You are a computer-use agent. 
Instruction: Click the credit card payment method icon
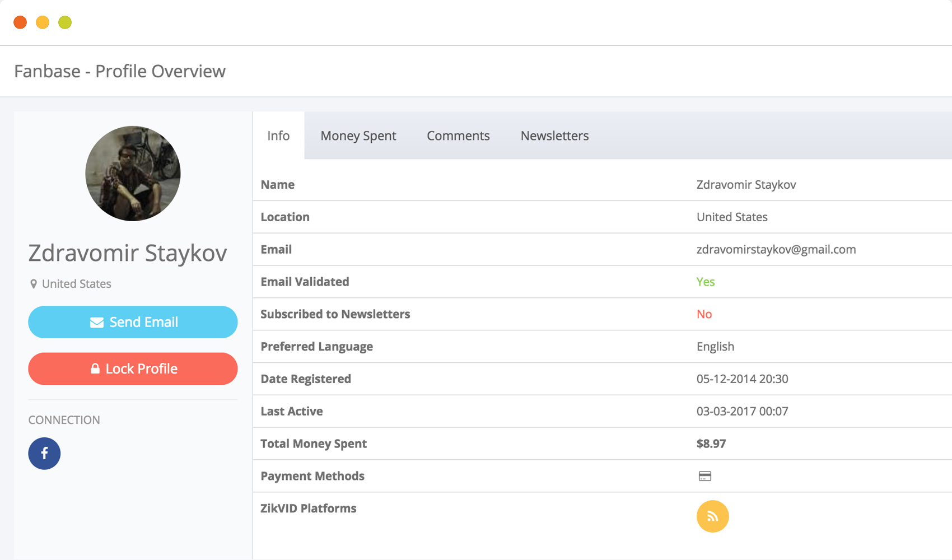tap(704, 476)
